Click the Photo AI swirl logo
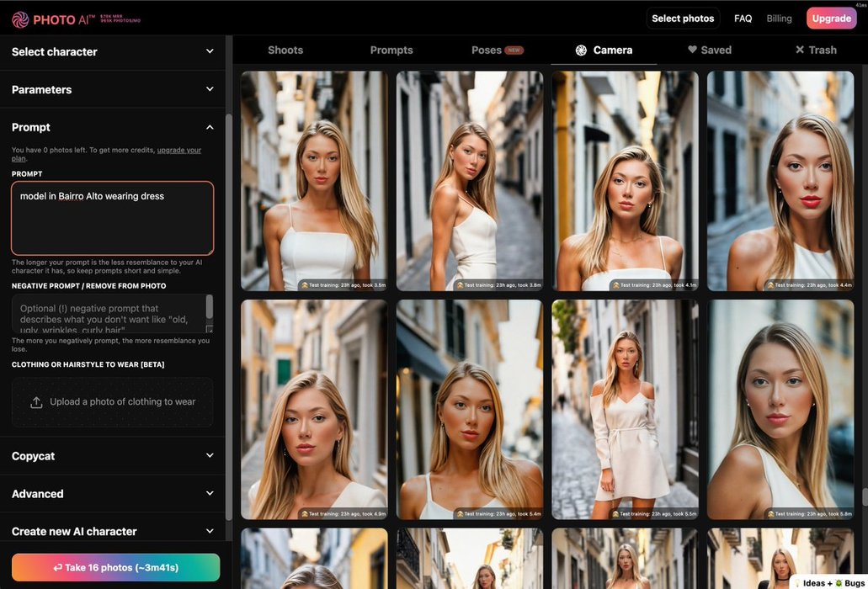Screen dimensions: 868x589 tap(20, 20)
